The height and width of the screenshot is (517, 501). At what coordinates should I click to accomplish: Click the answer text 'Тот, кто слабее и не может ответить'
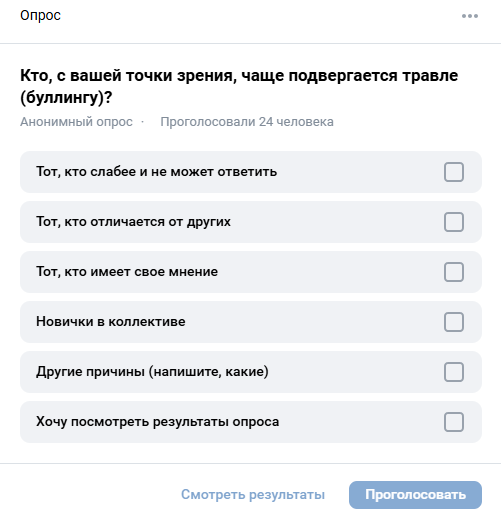point(157,172)
